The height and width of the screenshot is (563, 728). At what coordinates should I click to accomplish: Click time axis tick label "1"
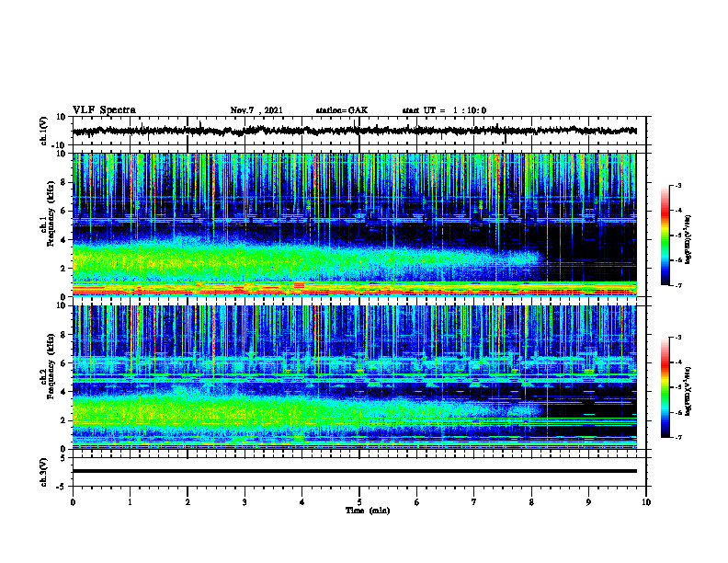pyautogui.click(x=130, y=502)
